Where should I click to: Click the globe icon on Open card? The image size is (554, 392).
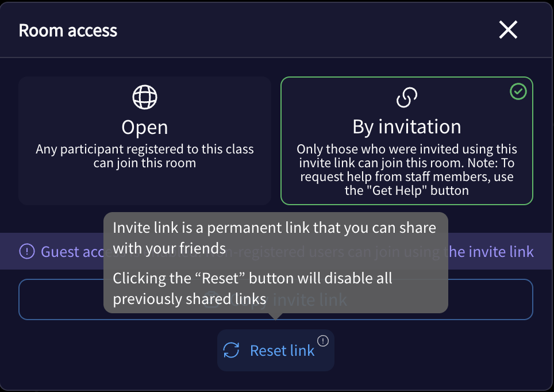point(145,97)
